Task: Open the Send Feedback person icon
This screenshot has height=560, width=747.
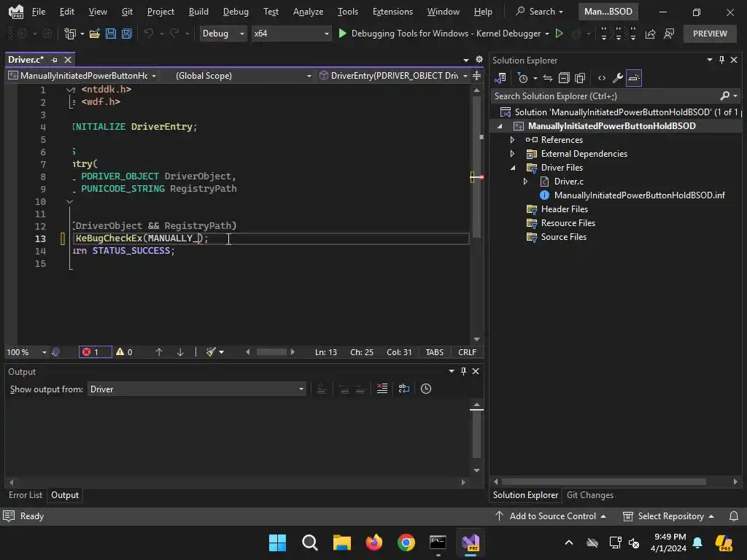Action: pyautogui.click(x=669, y=34)
